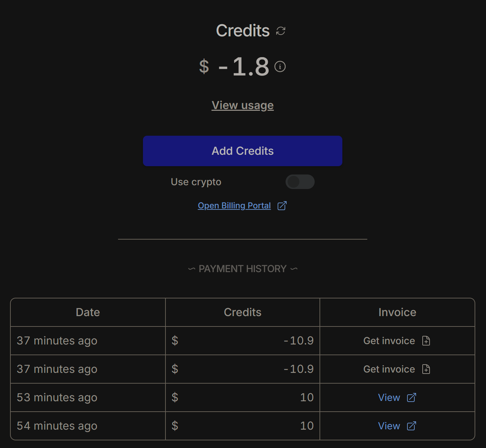The width and height of the screenshot is (486, 448).
Task: Open external link icon for 54 minutes ago
Action: tap(411, 426)
